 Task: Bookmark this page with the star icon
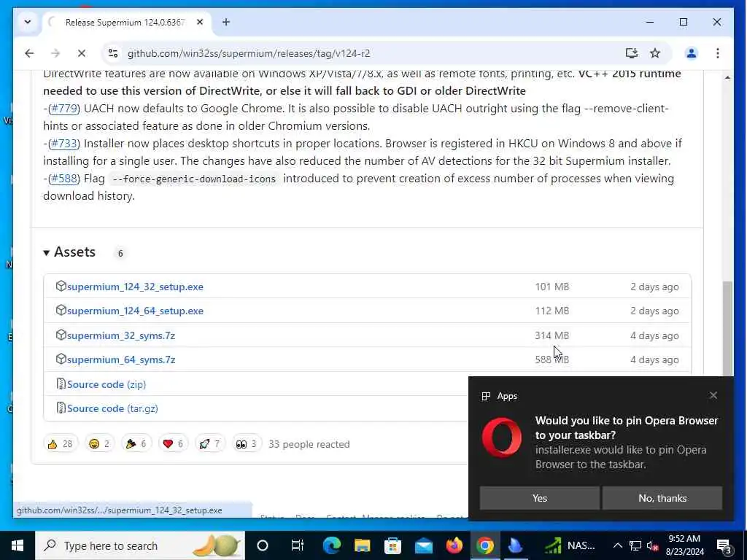[x=655, y=53]
